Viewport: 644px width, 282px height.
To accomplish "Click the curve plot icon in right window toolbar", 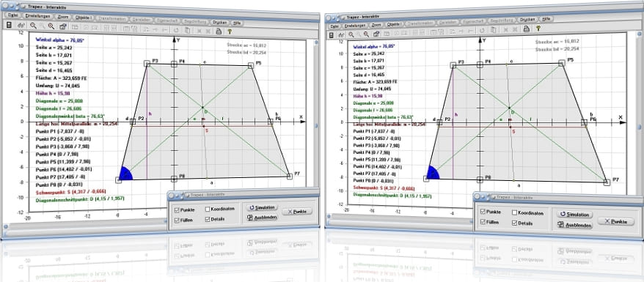I will (x=342, y=35).
